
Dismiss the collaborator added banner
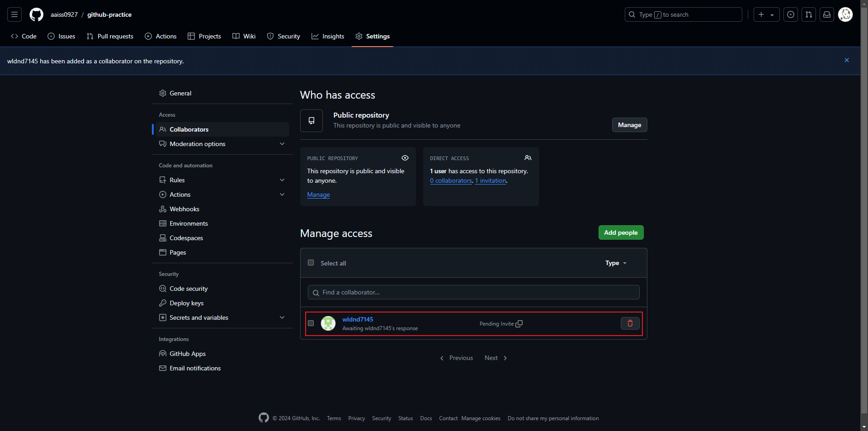[846, 60]
